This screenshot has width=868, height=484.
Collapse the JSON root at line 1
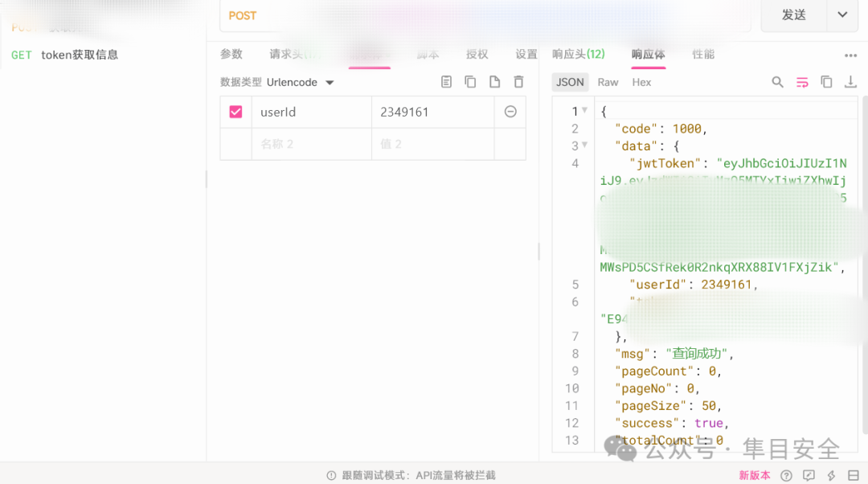[584, 110]
